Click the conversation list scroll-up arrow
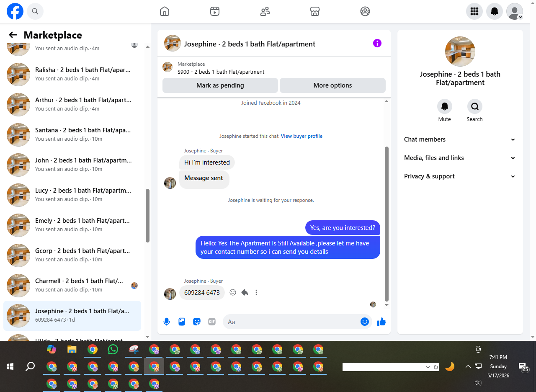The image size is (536, 392). [147, 46]
